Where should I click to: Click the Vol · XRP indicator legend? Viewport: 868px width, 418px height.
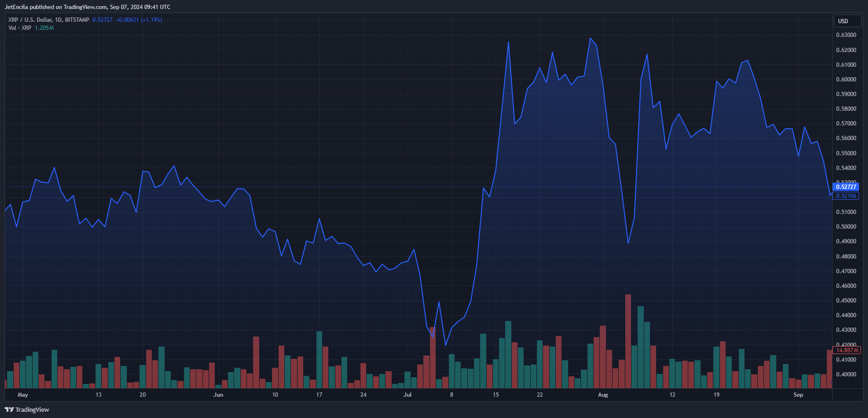[20, 28]
